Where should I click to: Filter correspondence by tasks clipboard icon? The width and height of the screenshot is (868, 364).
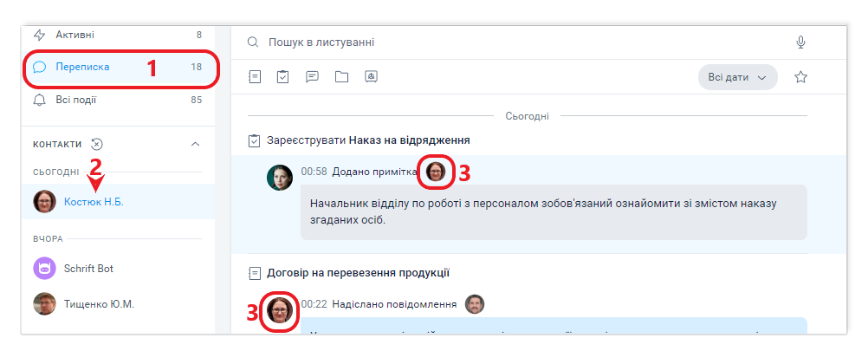pyautogui.click(x=282, y=77)
